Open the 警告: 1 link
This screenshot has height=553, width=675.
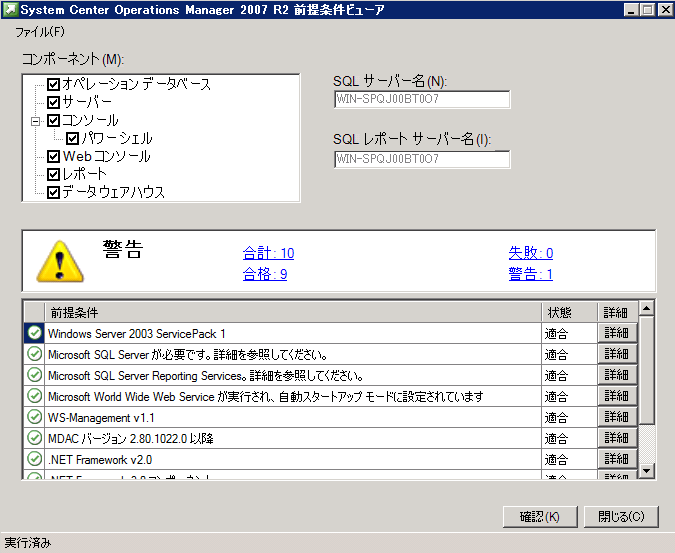[530, 274]
